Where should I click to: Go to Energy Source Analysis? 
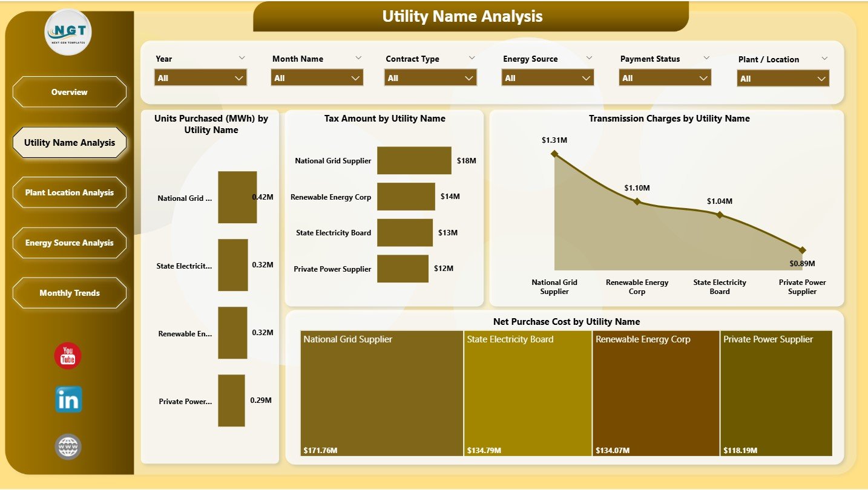[69, 243]
